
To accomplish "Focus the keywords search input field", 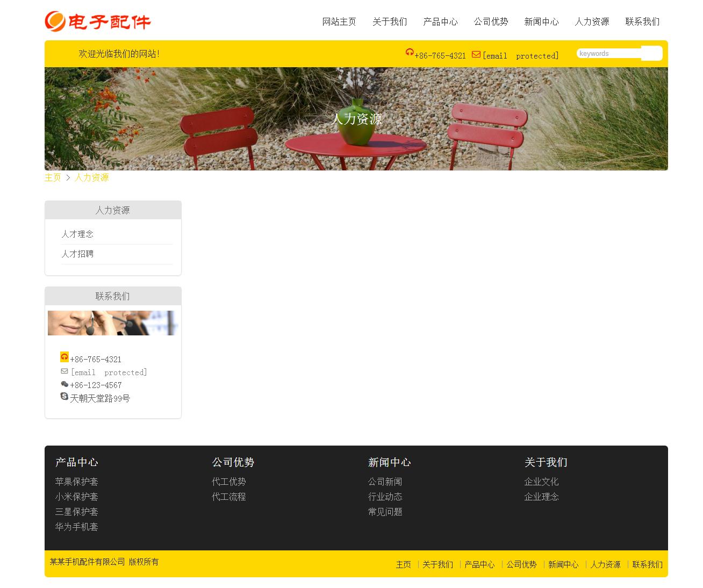I will [x=608, y=54].
